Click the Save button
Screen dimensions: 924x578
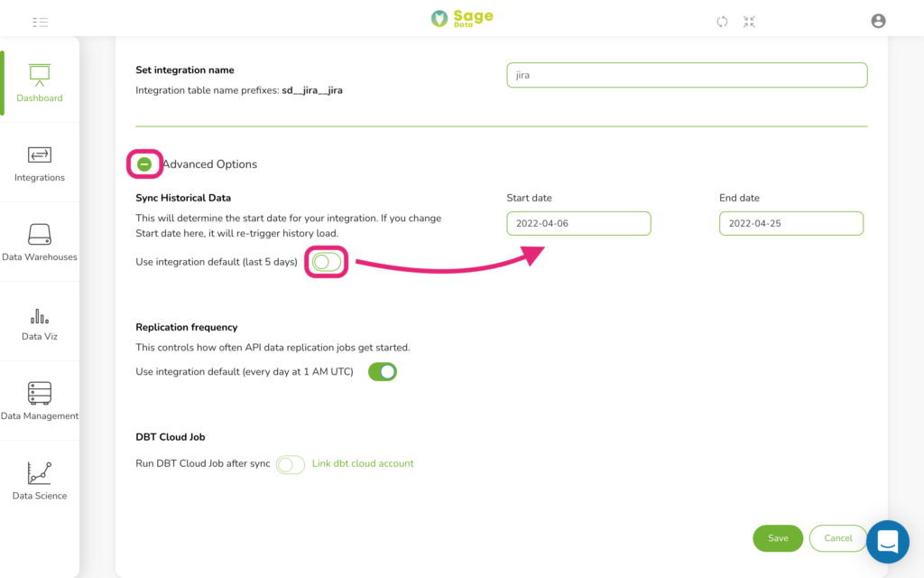click(778, 538)
